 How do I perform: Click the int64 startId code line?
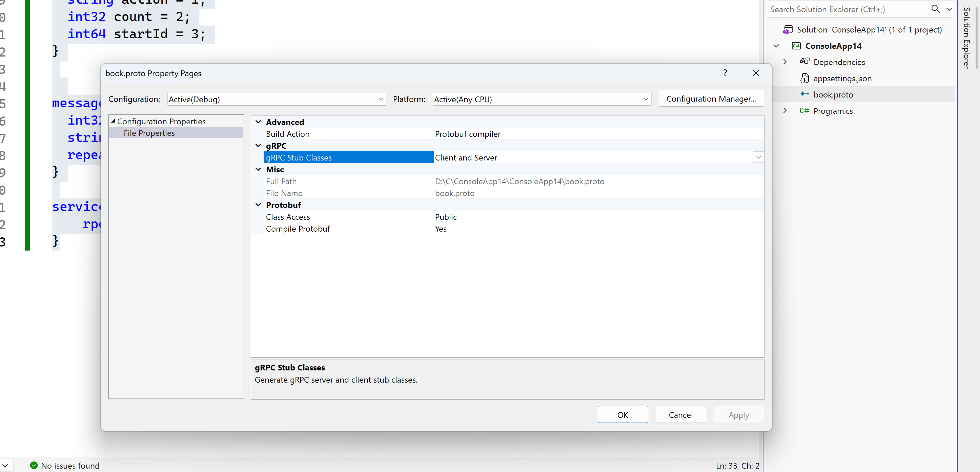click(136, 34)
